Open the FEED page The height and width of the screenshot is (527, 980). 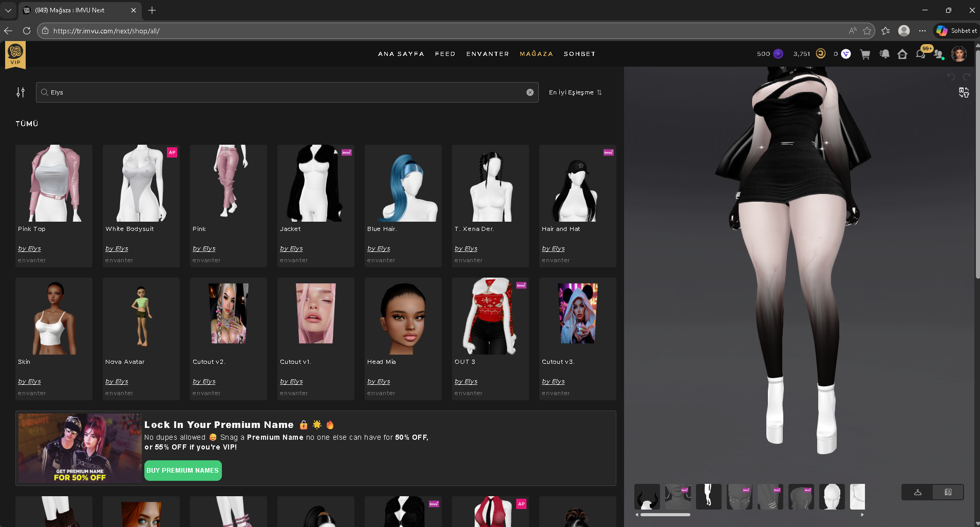tap(445, 54)
